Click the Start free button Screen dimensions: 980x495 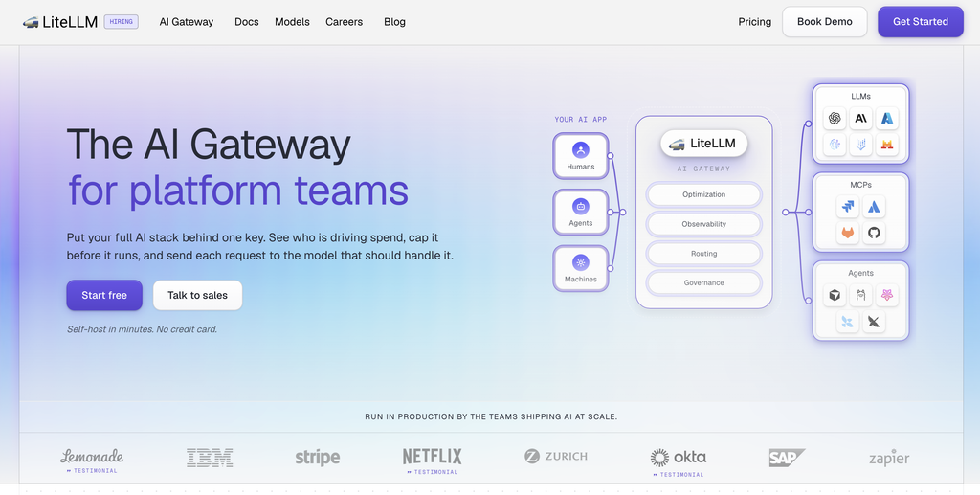click(104, 295)
